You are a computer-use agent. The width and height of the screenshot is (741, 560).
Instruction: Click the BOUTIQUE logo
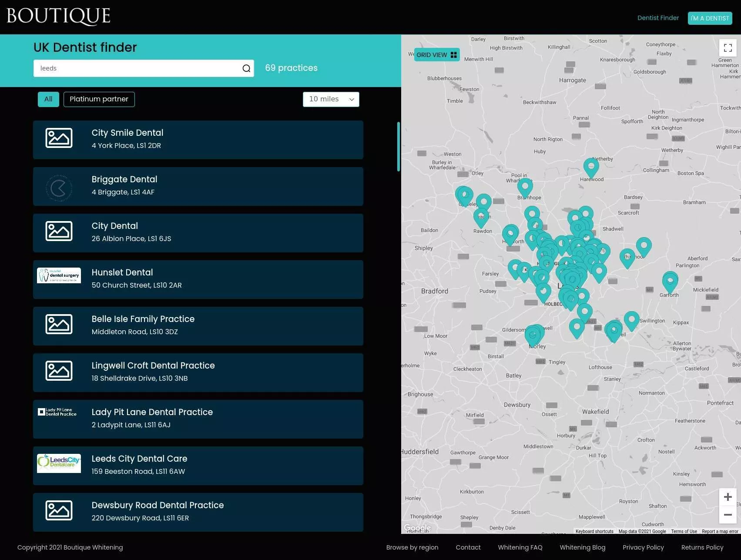(x=58, y=17)
